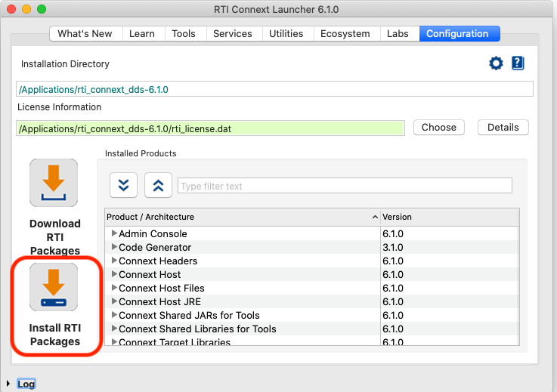Select Connext Shared Libraries for Tools name
557x392 pixels.
[x=197, y=329]
